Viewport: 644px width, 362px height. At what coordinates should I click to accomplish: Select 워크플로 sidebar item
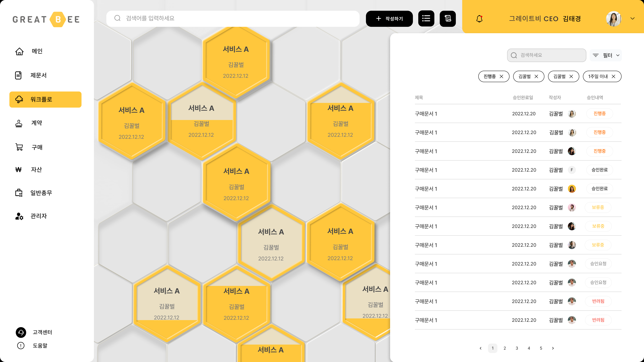[45, 99]
